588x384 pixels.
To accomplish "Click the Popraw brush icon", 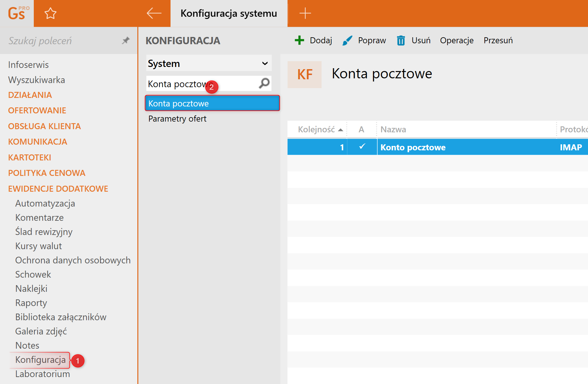I will click(x=347, y=40).
